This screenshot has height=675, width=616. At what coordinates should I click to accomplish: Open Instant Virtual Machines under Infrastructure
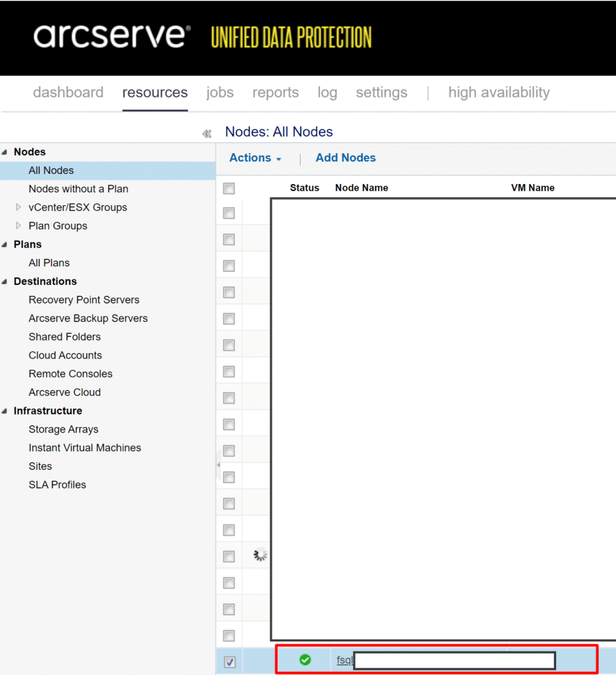[84, 448]
